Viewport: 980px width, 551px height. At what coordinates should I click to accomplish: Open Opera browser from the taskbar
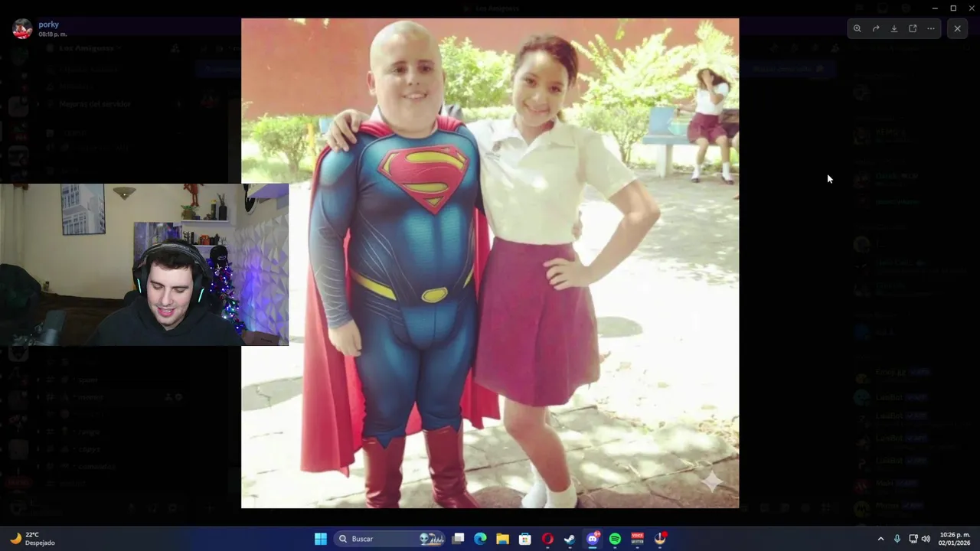click(547, 539)
